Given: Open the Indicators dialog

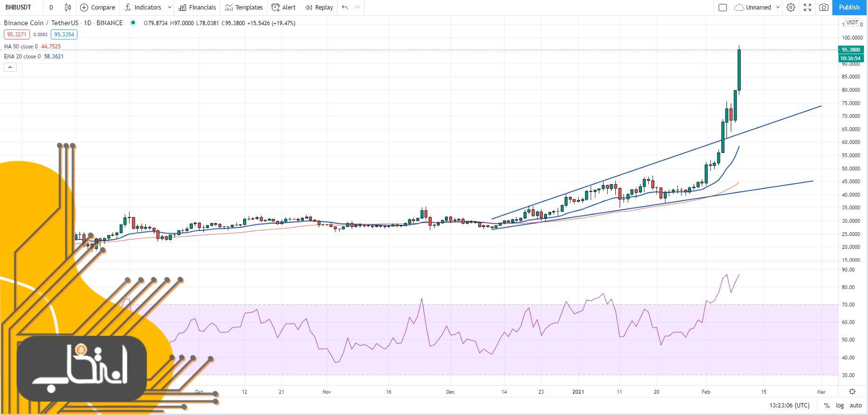Looking at the screenshot, I should tap(143, 7).
